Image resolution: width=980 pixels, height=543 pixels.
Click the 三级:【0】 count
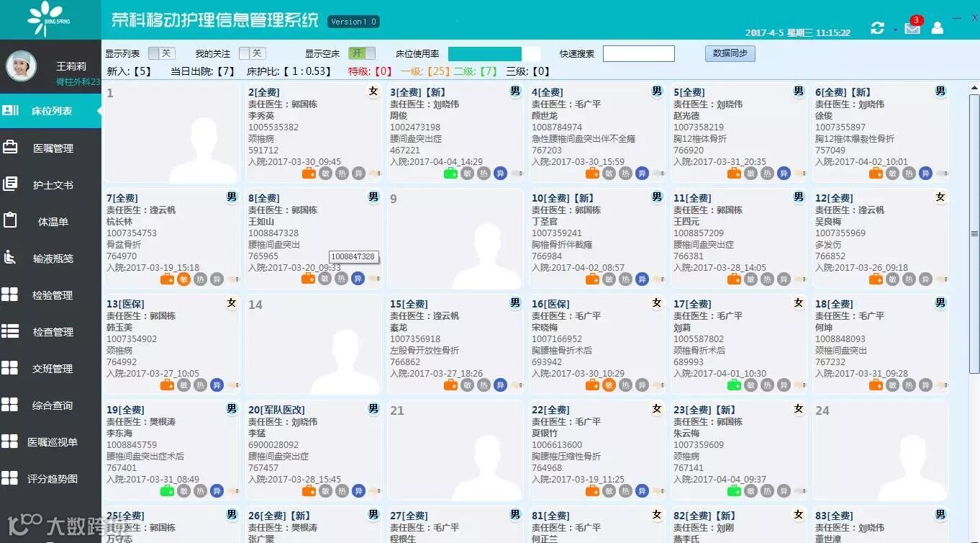528,71
